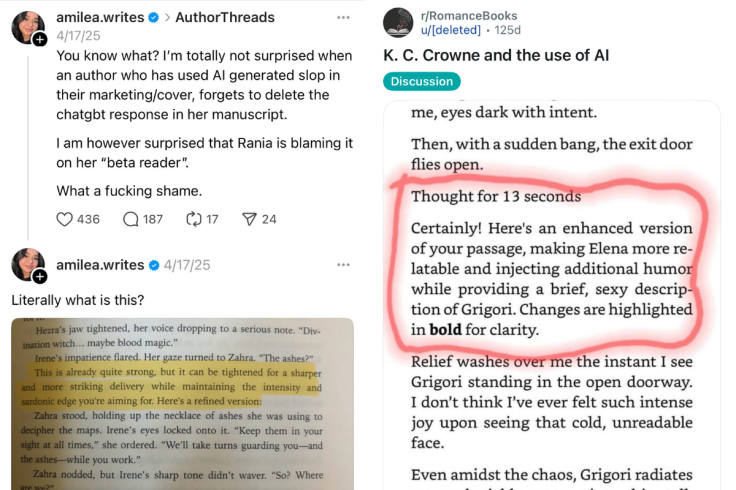Open the highlighted book page photo
The height and width of the screenshot is (490, 736).
(x=183, y=404)
